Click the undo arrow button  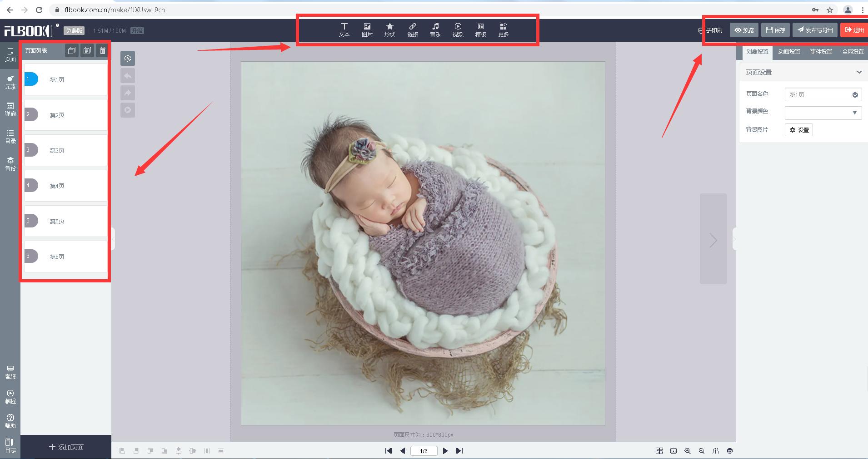[128, 76]
